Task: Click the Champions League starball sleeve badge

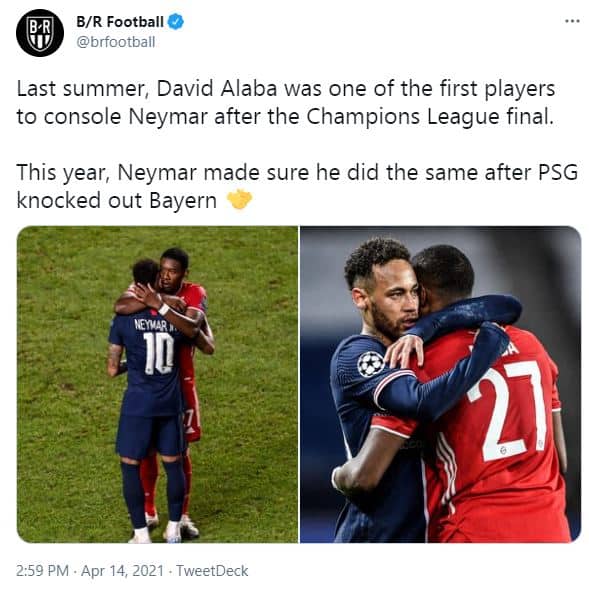Action: [x=371, y=364]
